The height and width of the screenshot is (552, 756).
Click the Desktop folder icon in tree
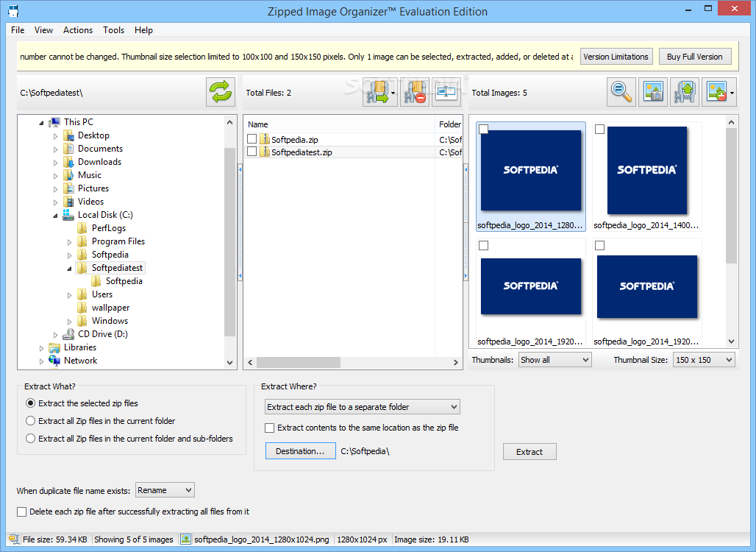(x=68, y=135)
